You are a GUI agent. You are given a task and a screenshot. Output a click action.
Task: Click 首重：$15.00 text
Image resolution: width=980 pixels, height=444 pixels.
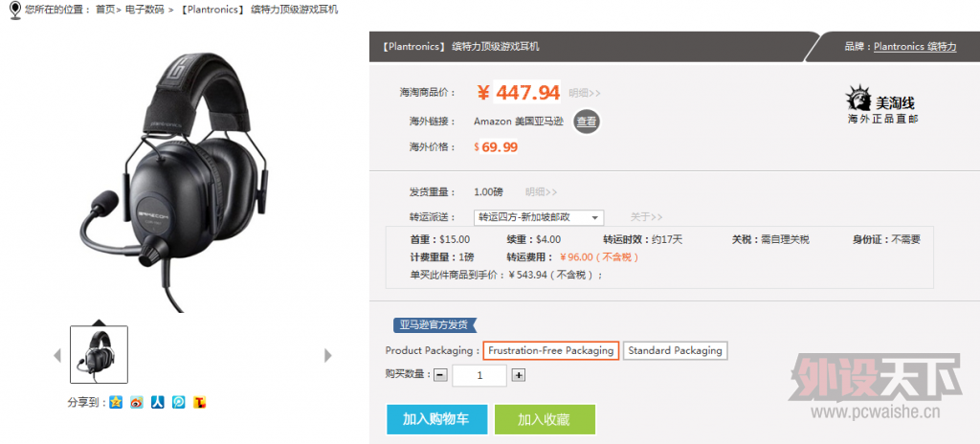pyautogui.click(x=440, y=239)
